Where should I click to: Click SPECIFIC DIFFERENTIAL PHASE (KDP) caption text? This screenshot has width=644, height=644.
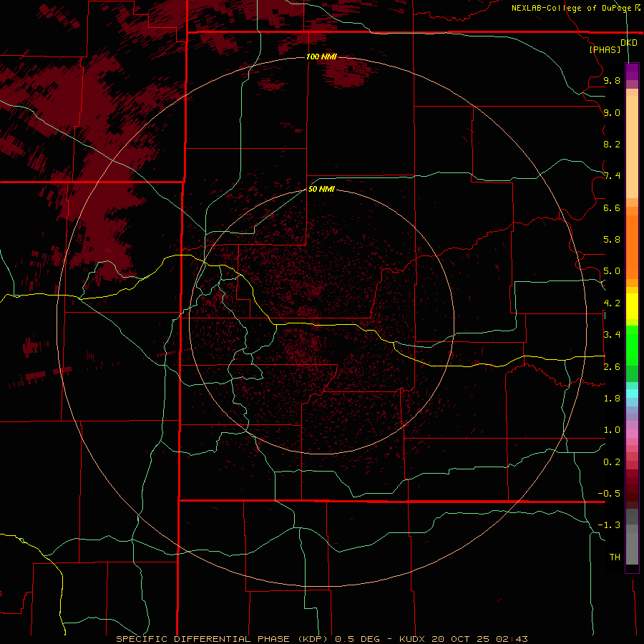222,639
